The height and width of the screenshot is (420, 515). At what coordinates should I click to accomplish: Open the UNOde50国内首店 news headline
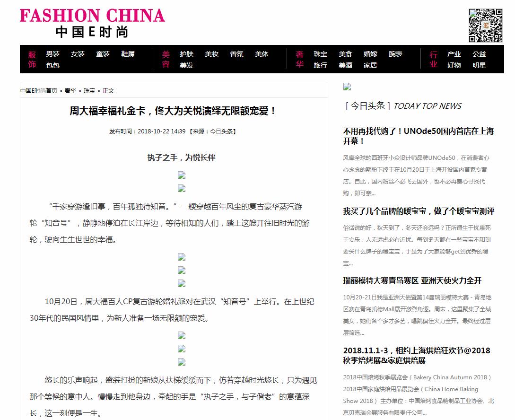[419, 136]
